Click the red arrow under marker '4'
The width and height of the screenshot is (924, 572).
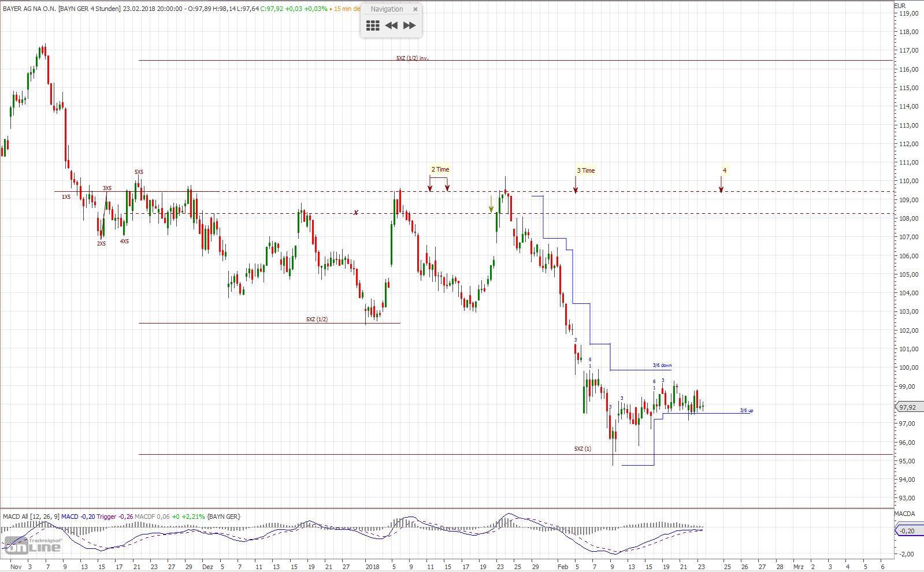(x=721, y=184)
